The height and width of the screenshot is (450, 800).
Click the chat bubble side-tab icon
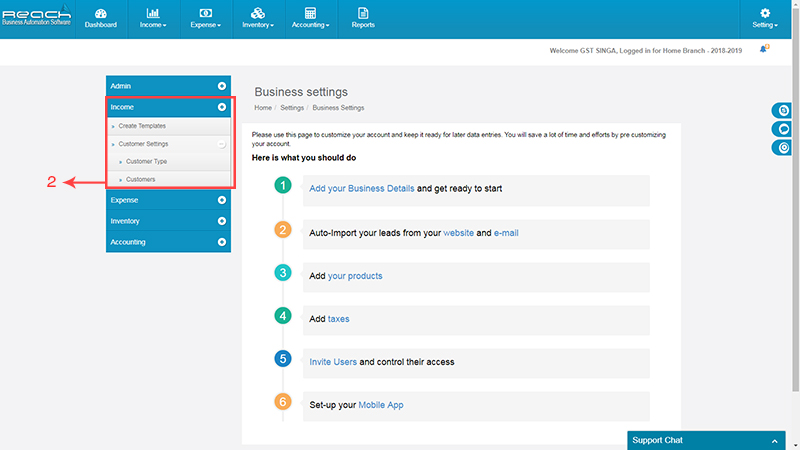(x=782, y=129)
